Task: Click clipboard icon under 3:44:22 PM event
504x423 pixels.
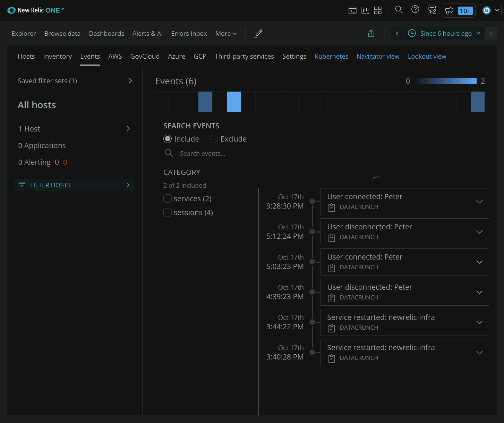Action: (x=332, y=328)
